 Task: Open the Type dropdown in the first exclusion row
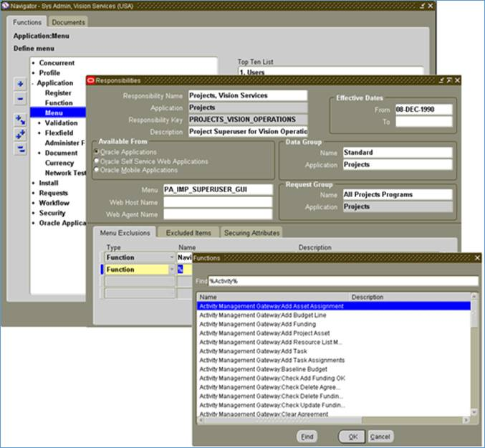pyautogui.click(x=172, y=257)
